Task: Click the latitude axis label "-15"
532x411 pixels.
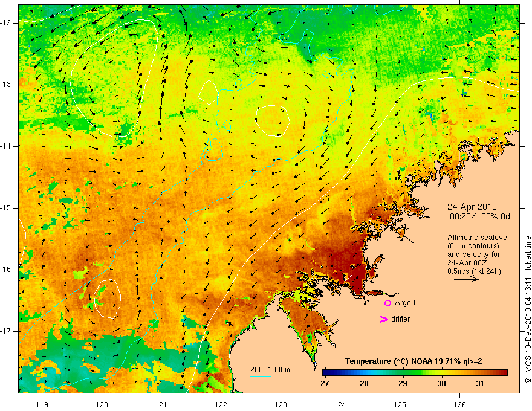Action: 6,208
